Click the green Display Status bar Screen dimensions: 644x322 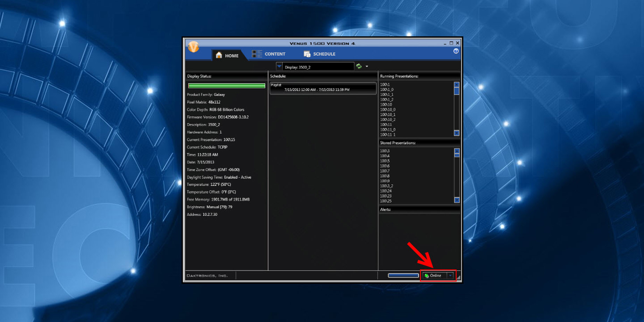point(226,86)
